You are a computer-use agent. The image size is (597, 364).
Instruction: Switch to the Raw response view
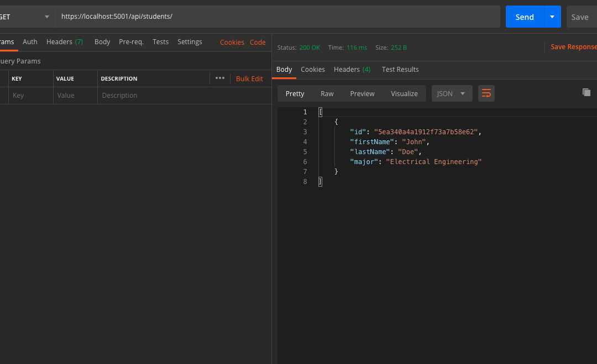[x=327, y=93]
